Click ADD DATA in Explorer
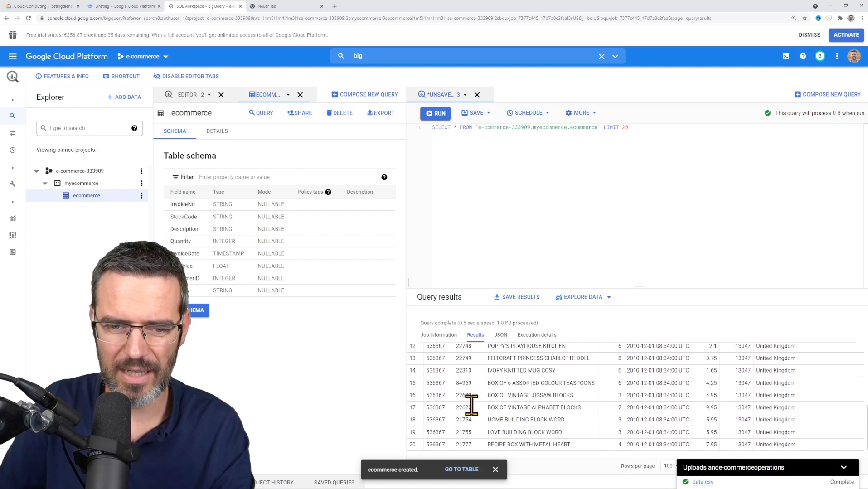This screenshot has width=868, height=489. click(x=124, y=97)
